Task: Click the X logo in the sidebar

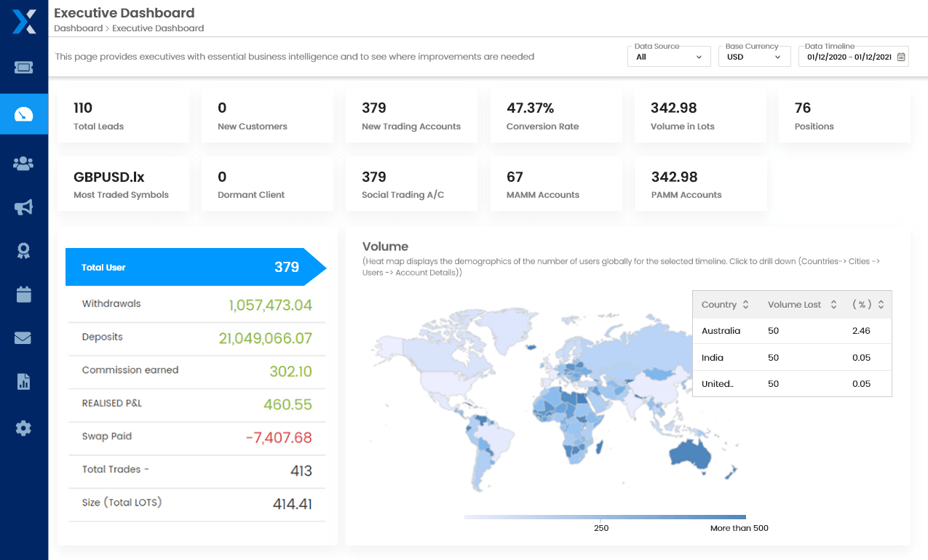Action: tap(24, 22)
